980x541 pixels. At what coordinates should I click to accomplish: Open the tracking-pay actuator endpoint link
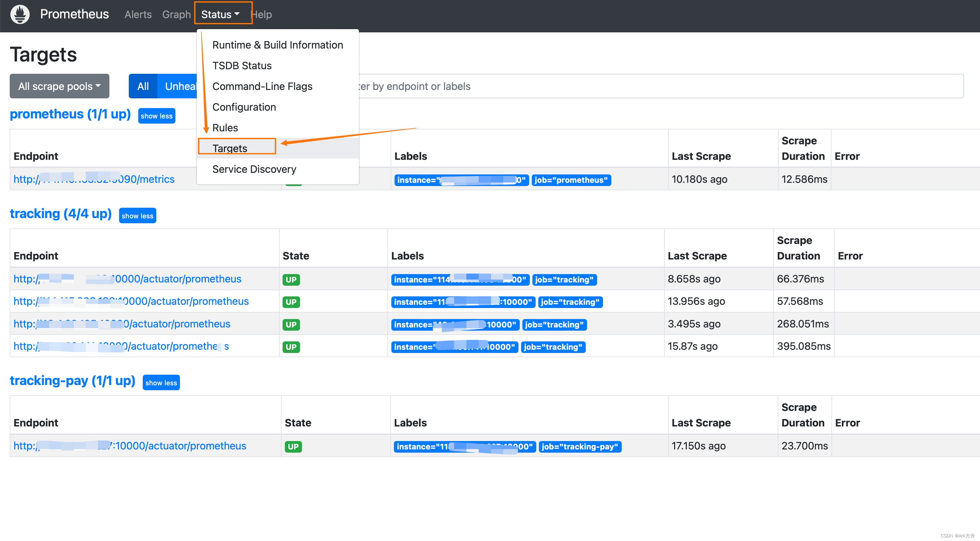pyautogui.click(x=130, y=446)
